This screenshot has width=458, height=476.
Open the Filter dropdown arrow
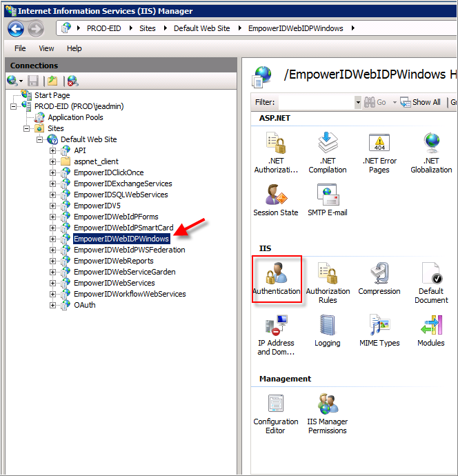[x=358, y=102]
